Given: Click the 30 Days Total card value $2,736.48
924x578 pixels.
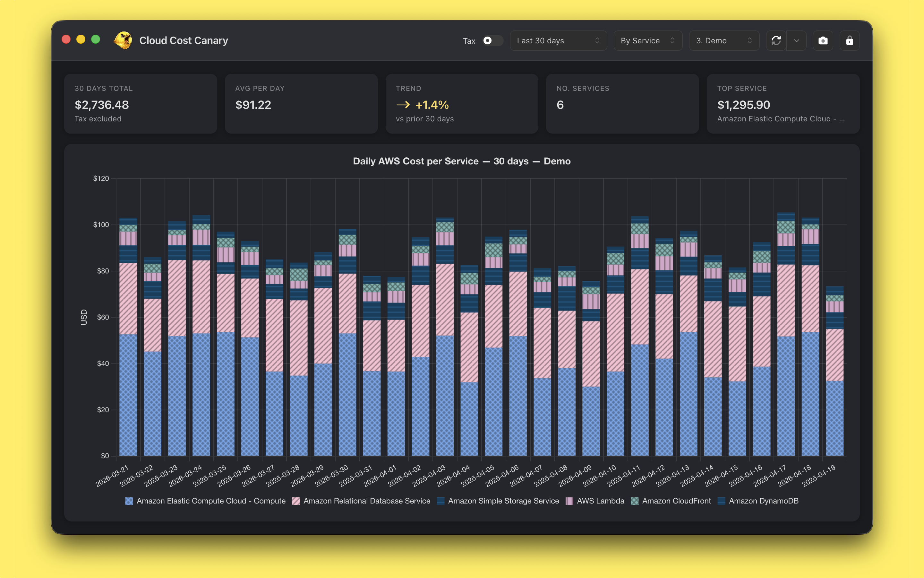Looking at the screenshot, I should click(102, 105).
